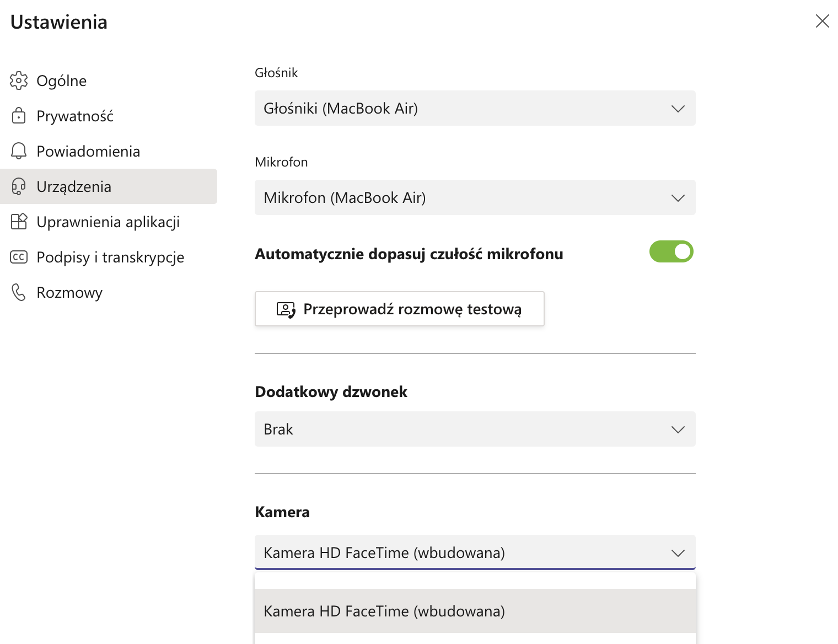
Task: Collapse the Kamera dropdown
Action: (x=475, y=552)
